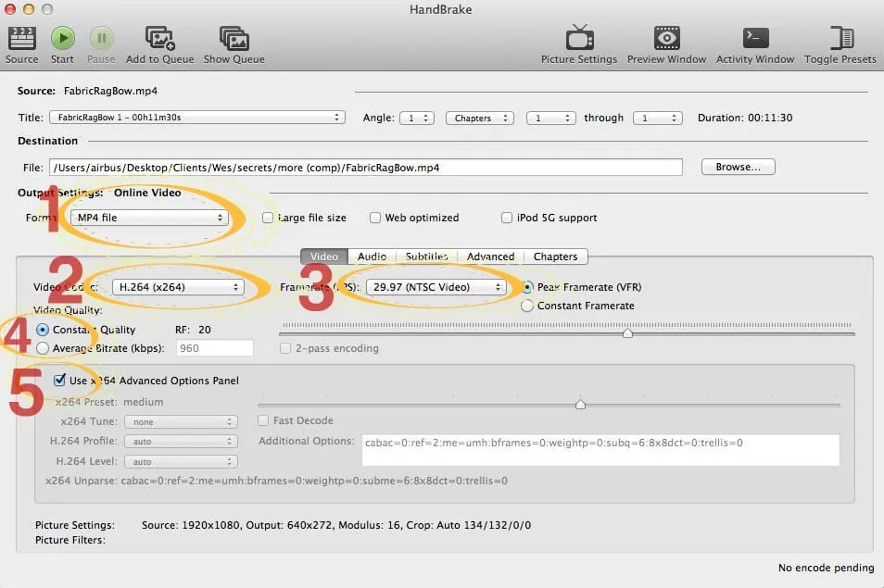The image size is (884, 588).
Task: Click the yellow minimize window button
Action: coord(29,9)
